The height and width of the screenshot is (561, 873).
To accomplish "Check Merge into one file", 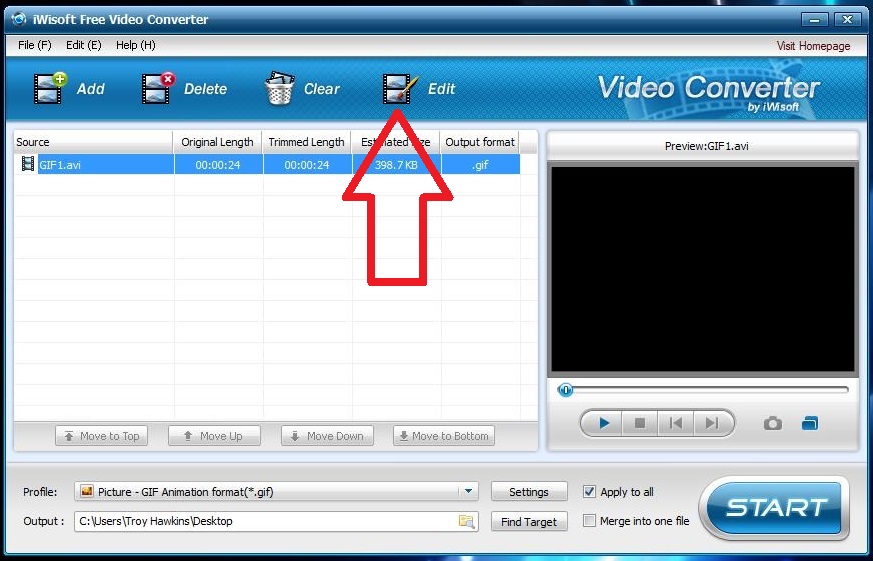I will [x=589, y=521].
